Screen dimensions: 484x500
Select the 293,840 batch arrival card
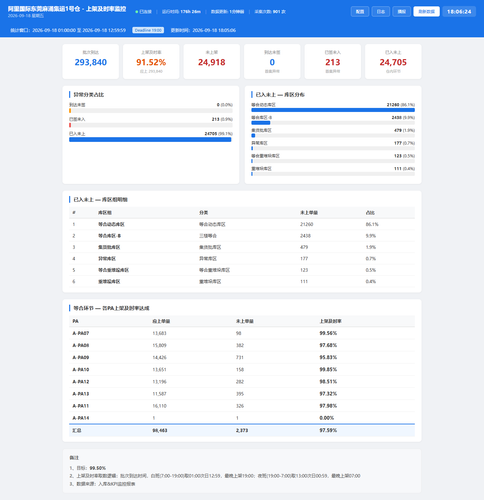pyautogui.click(x=91, y=62)
